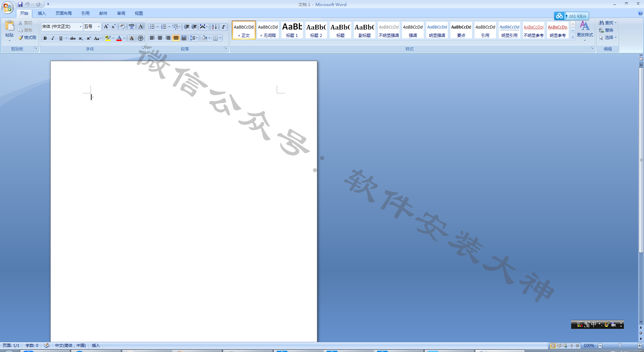Open the line spacing dropdown
The image size is (644, 352).
click(x=194, y=38)
